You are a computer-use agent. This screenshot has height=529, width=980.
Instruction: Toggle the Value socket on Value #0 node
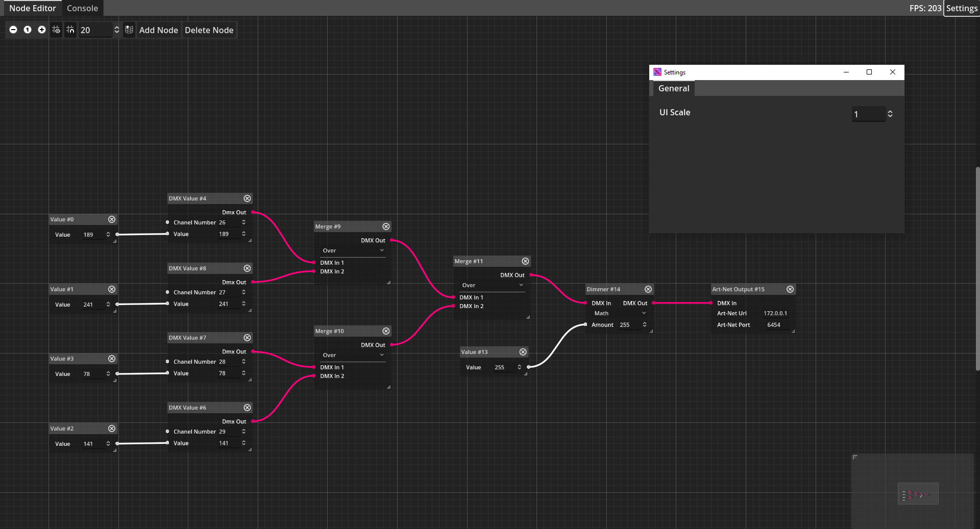[x=116, y=235]
